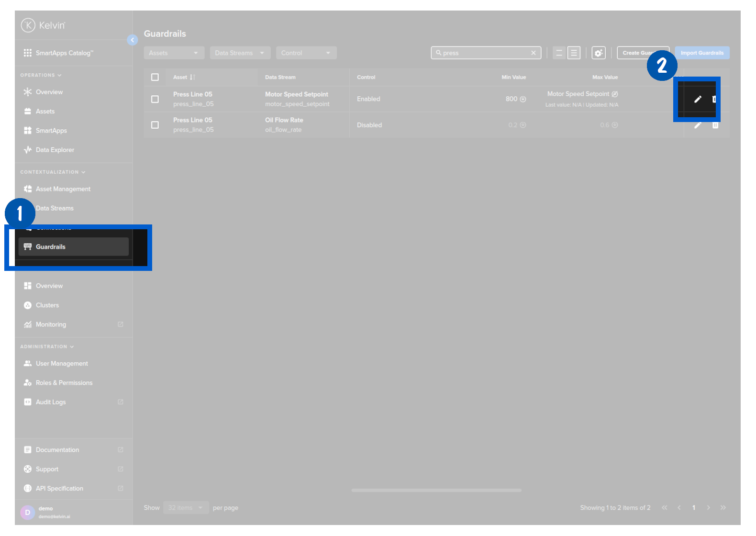Check the Motor Speed Setpoint row checkbox
The height and width of the screenshot is (536, 756).
pyautogui.click(x=155, y=99)
